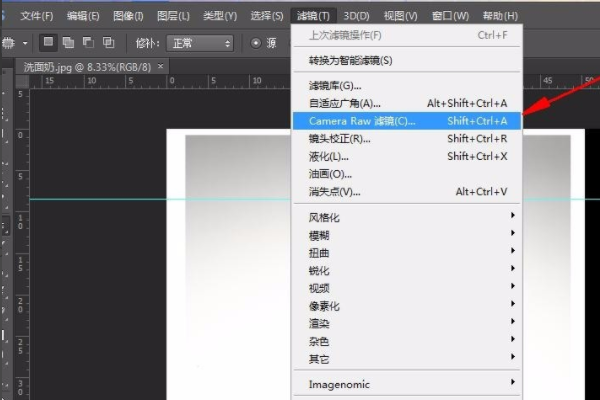Viewport: 600px width, 400px height.
Task: Open the 修补 mode dropdown set to 正常
Action: pyautogui.click(x=199, y=43)
